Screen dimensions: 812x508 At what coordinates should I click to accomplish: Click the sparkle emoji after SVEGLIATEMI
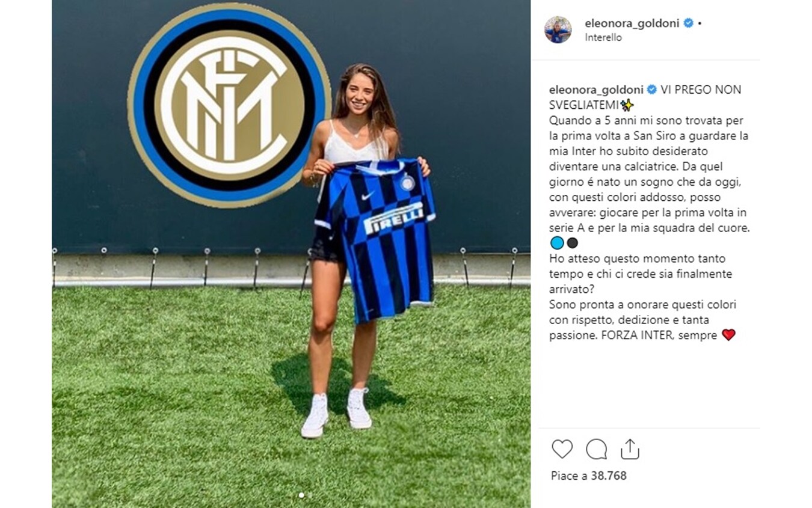(x=627, y=106)
